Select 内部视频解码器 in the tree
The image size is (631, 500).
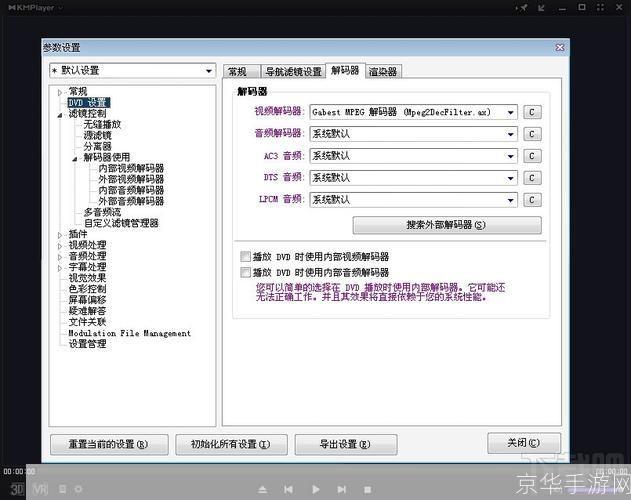(131, 168)
